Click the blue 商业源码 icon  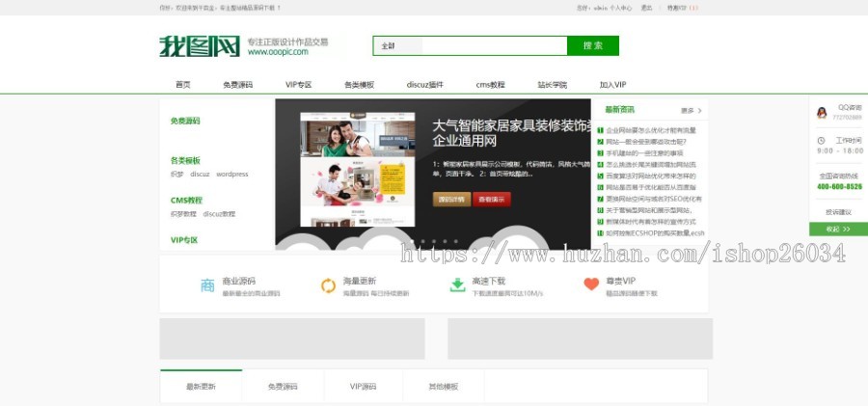207,284
